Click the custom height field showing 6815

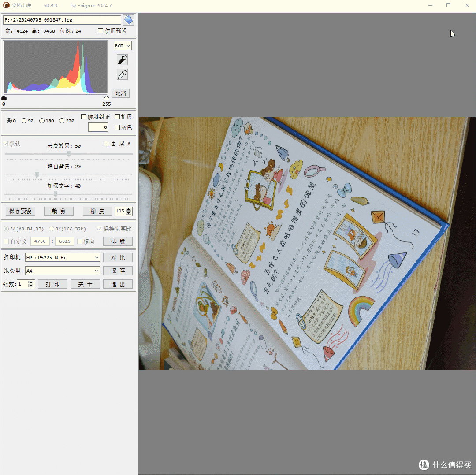(x=65, y=241)
